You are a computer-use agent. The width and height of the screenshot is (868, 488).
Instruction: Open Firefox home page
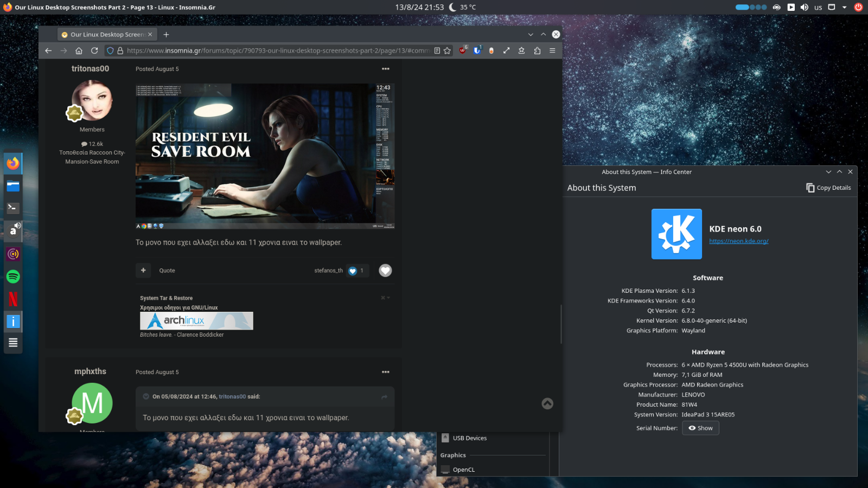pyautogui.click(x=79, y=50)
